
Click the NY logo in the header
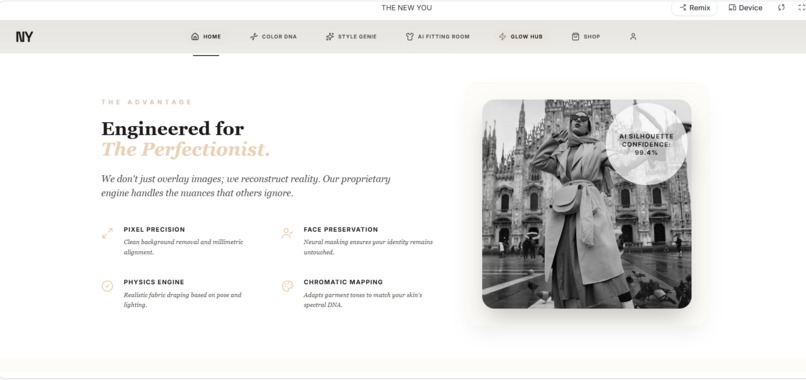pyautogui.click(x=24, y=37)
